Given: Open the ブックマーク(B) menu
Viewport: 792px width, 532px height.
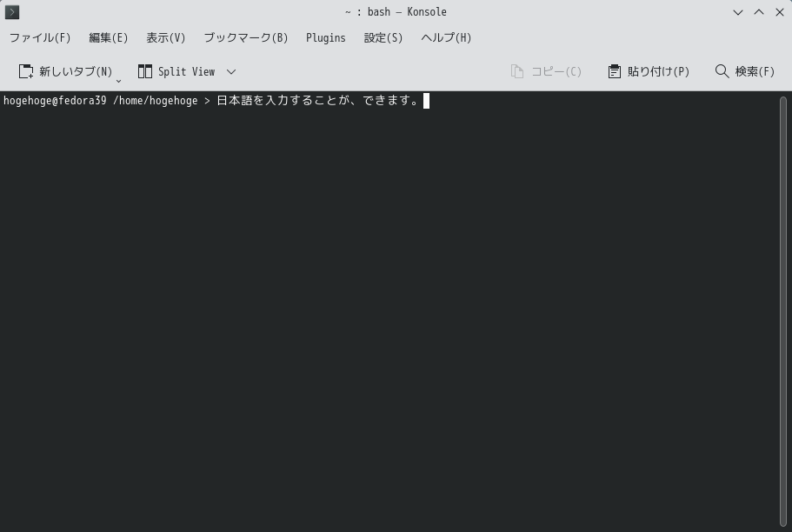Looking at the screenshot, I should point(245,38).
